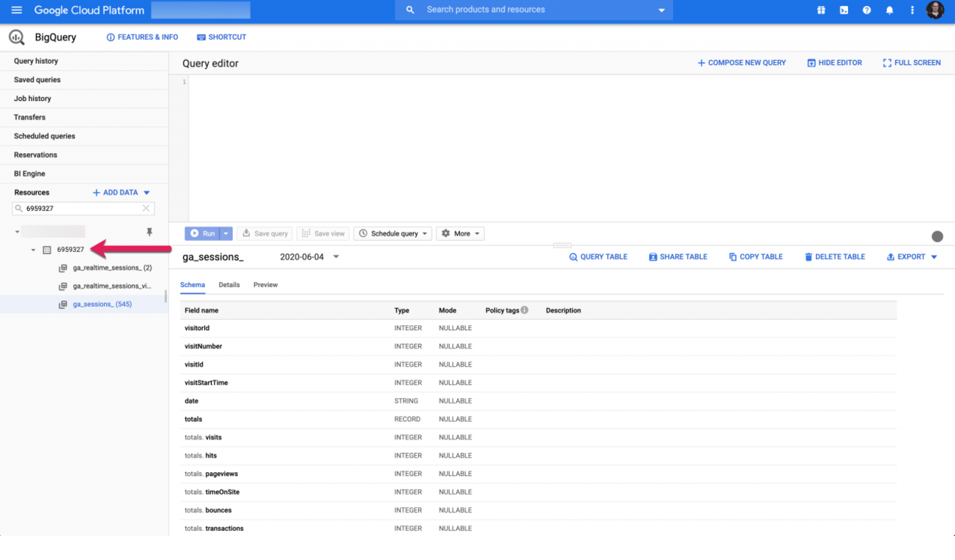The height and width of the screenshot is (560, 955).
Task: Click the user profile avatar
Action: coord(935,10)
